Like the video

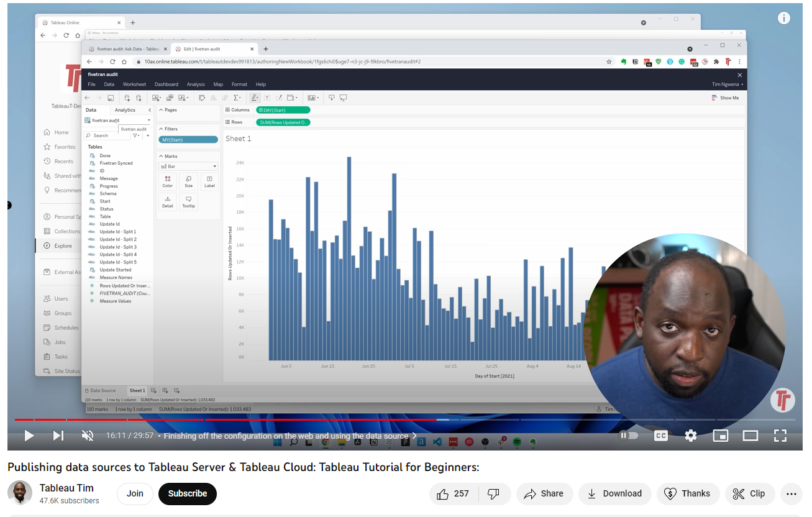tap(453, 493)
